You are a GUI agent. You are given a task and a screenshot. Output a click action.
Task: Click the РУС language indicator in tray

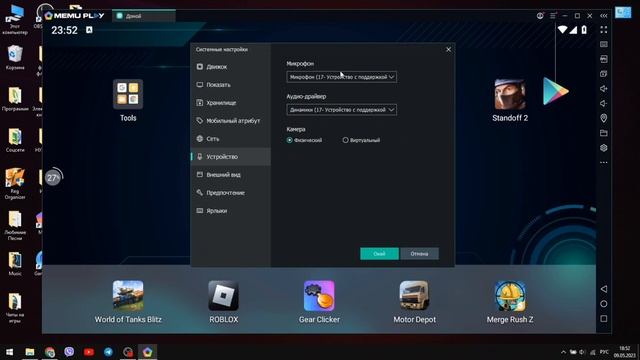604,352
